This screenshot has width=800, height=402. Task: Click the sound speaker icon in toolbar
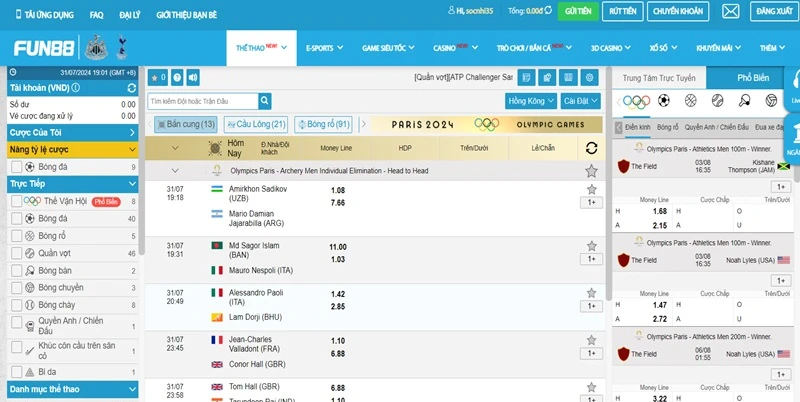coord(193,77)
